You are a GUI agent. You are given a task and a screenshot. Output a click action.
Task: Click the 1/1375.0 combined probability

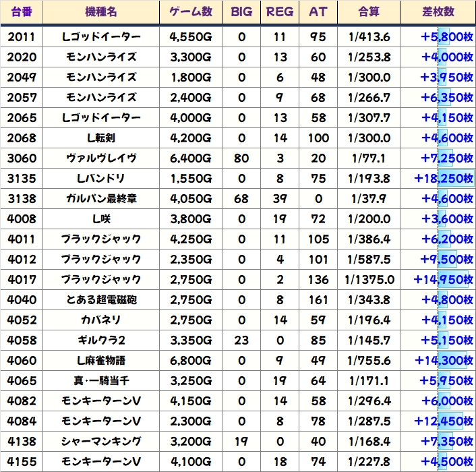(369, 280)
